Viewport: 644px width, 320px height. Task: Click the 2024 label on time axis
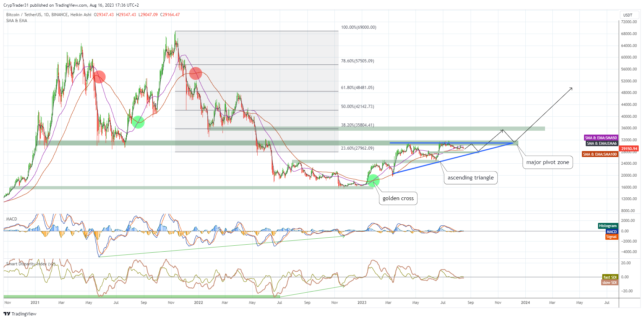(525, 302)
